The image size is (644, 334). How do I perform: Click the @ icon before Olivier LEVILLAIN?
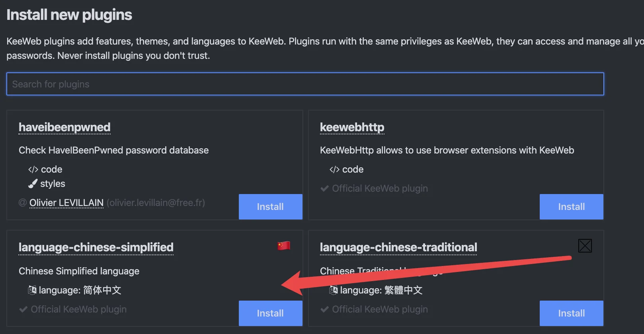23,203
